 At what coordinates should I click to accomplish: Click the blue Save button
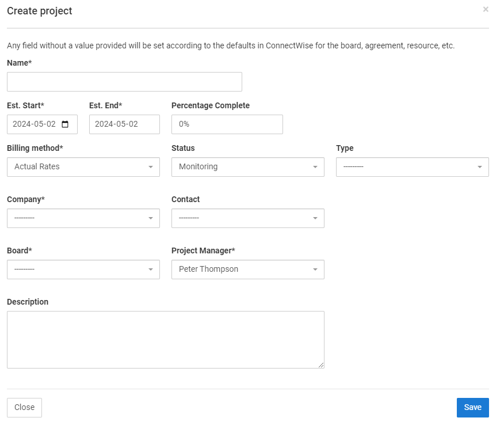[472, 408]
